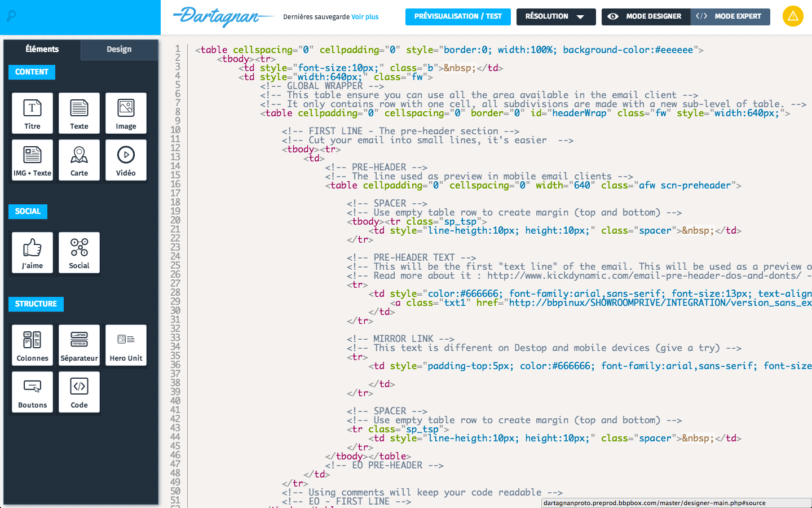Insert a Code structure block
Viewport: 812px width, 508px height.
click(79, 392)
